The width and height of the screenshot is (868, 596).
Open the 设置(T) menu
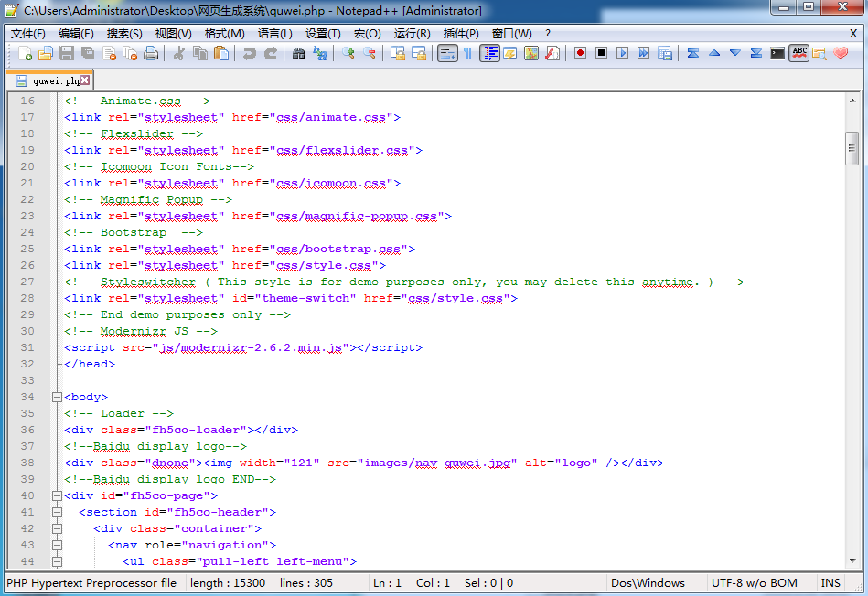point(323,34)
